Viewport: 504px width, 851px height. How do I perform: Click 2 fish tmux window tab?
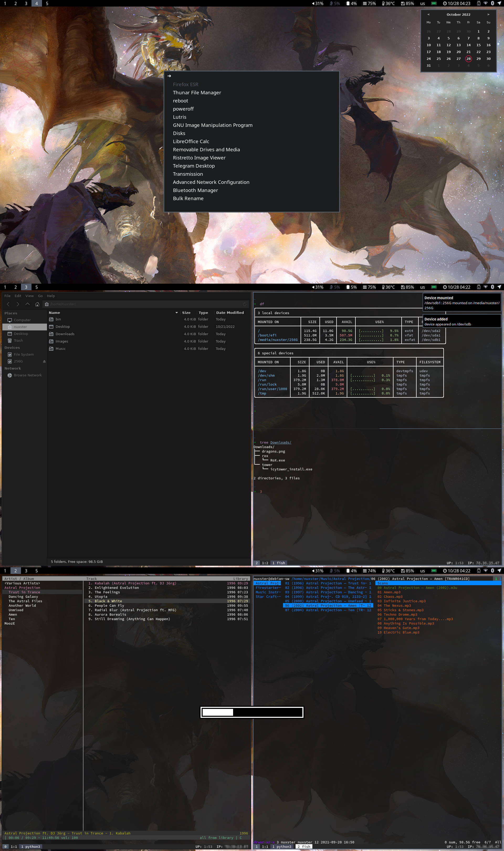click(x=304, y=847)
